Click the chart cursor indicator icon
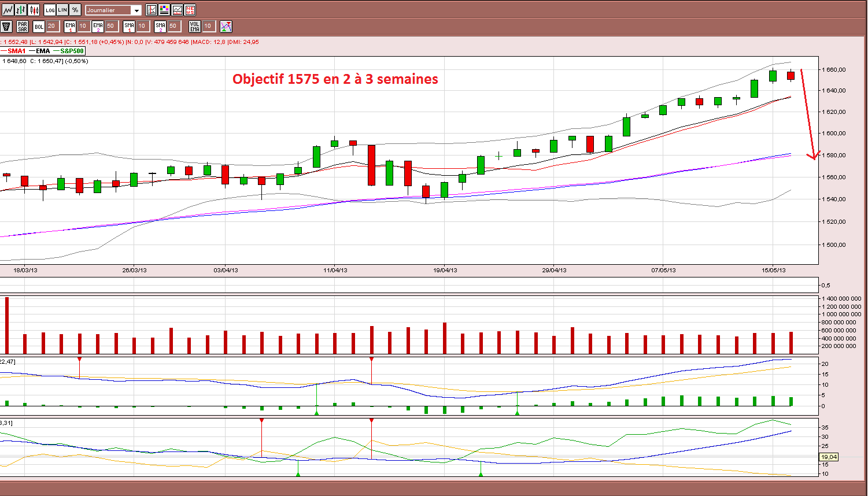 coord(152,10)
